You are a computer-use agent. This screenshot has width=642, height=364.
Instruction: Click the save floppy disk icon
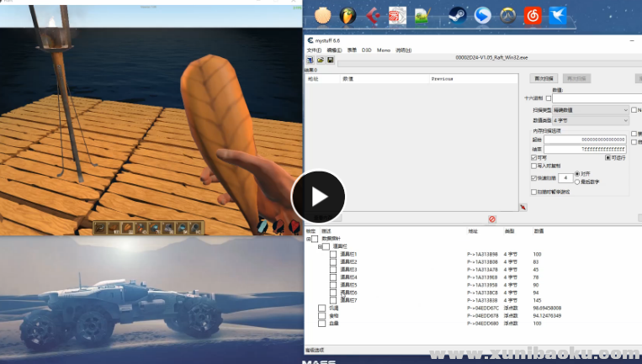pos(330,61)
